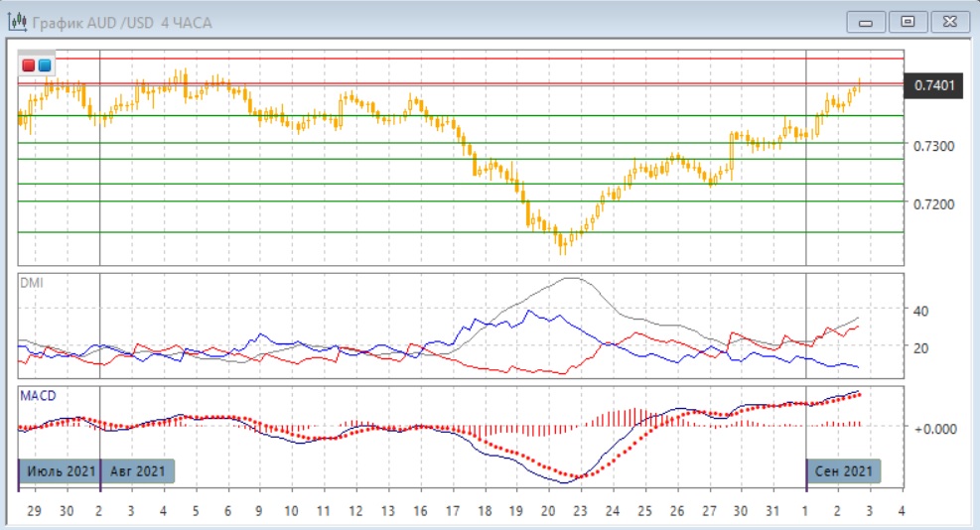
Task: Click the Авг 2021 month marker
Action: point(138,470)
